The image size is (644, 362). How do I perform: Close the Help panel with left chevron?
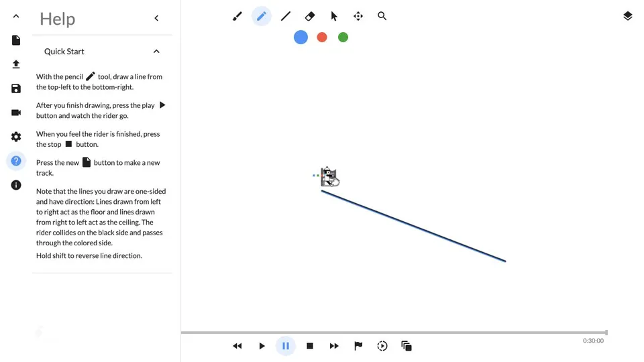[156, 18]
